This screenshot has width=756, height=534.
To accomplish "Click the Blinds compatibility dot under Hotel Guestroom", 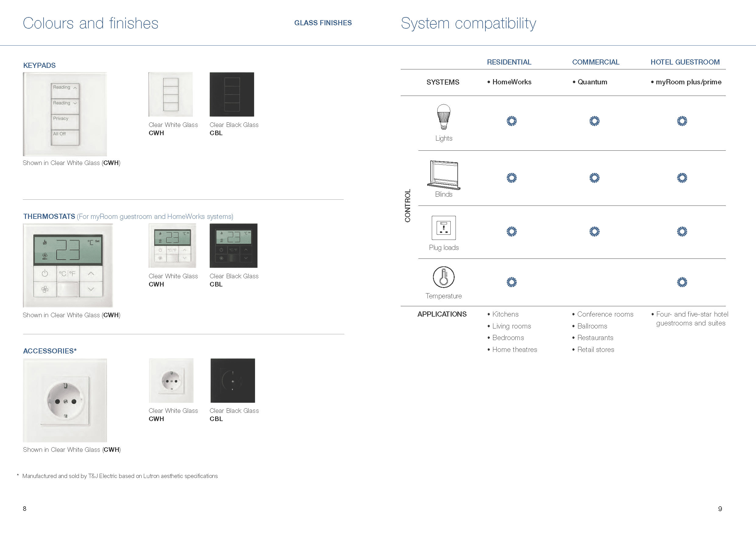I will click(x=682, y=178).
